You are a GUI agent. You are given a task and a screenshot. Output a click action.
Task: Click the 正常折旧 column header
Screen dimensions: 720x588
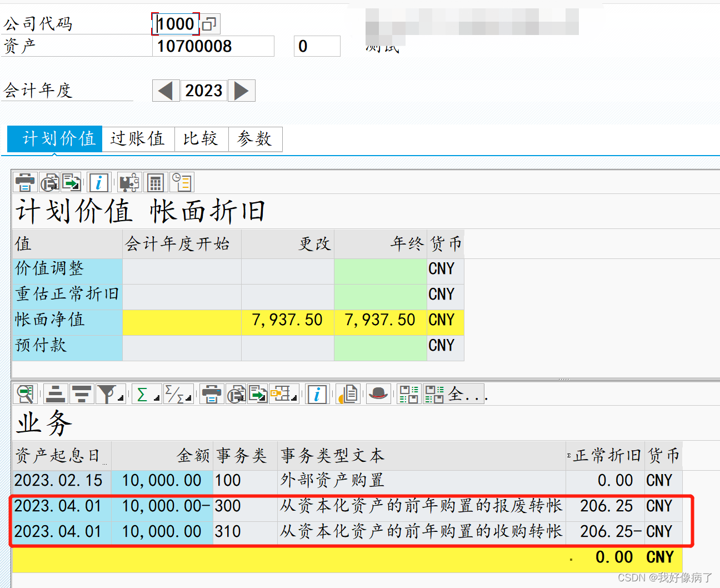click(x=605, y=456)
